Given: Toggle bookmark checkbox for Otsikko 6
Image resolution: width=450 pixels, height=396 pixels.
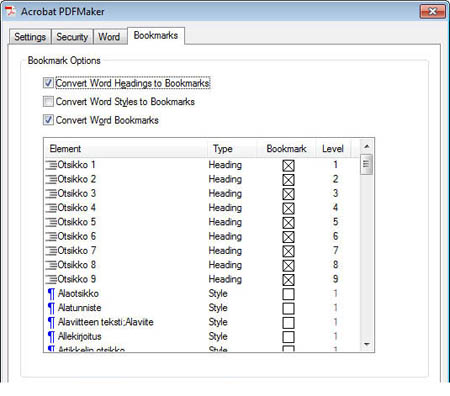Looking at the screenshot, I should point(288,237).
